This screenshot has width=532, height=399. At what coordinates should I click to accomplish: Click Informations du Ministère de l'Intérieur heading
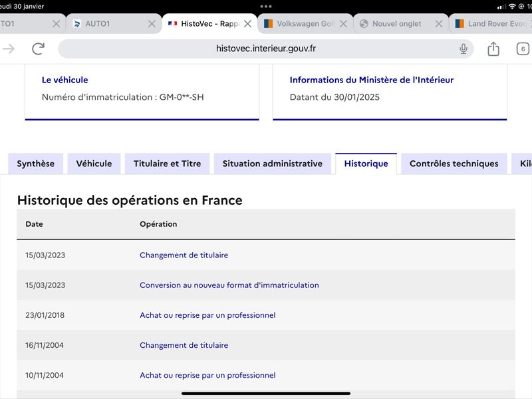372,80
